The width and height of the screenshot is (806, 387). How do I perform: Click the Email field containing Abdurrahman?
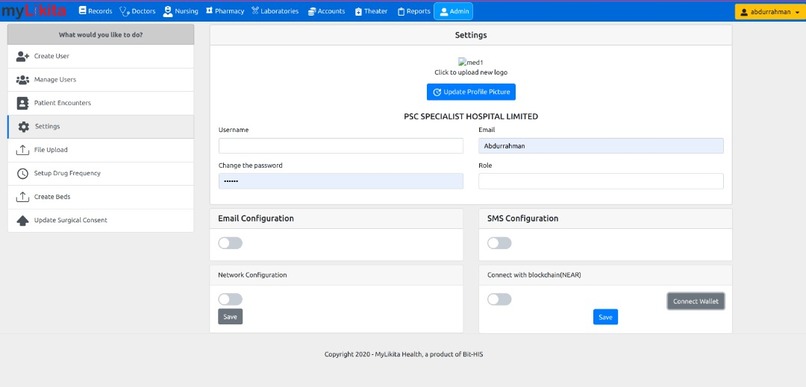[x=601, y=146]
